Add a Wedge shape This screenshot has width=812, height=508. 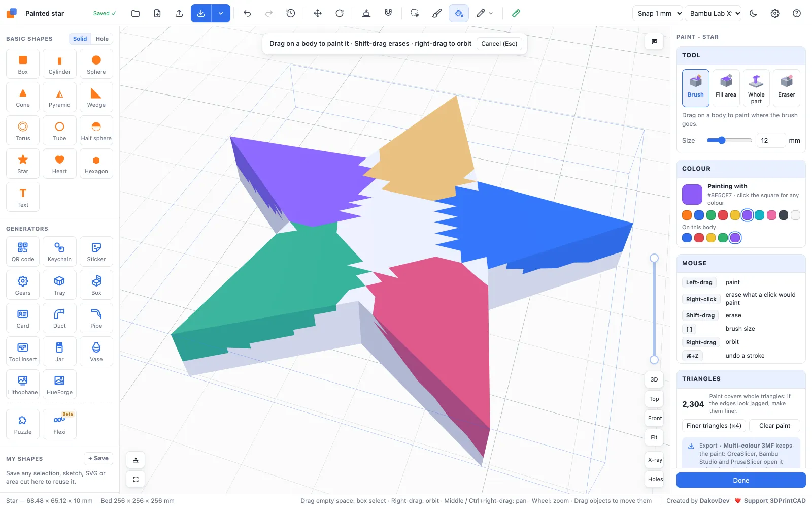click(x=96, y=97)
